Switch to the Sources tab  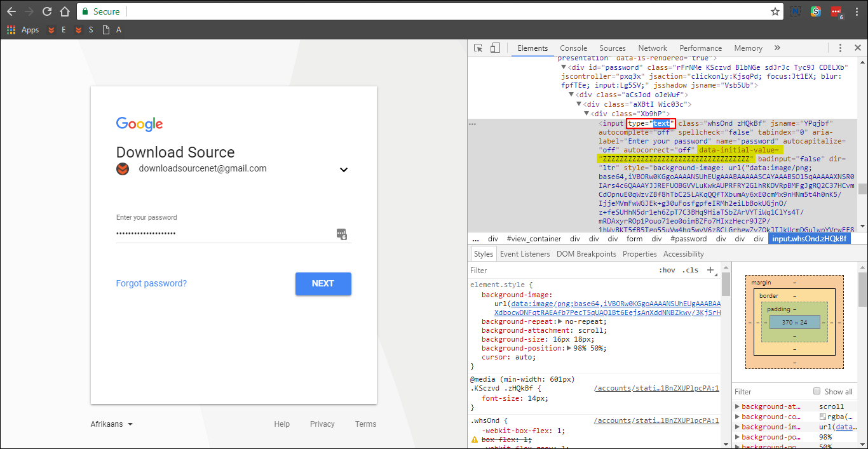[x=613, y=48]
